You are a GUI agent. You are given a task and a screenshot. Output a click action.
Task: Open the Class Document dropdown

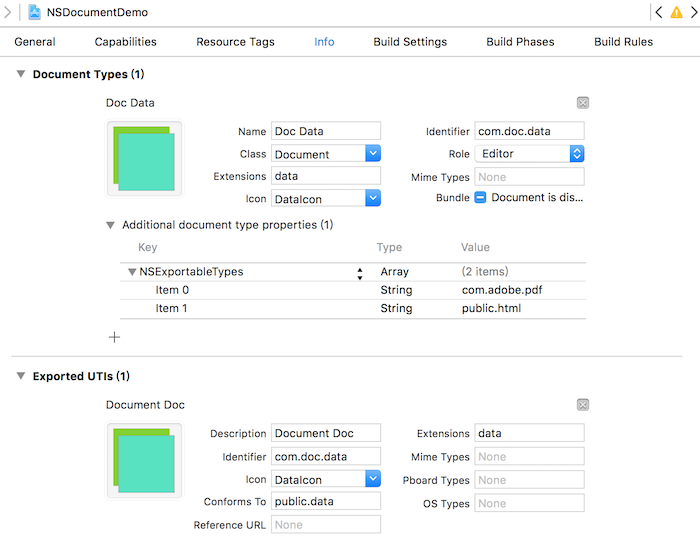[372, 154]
